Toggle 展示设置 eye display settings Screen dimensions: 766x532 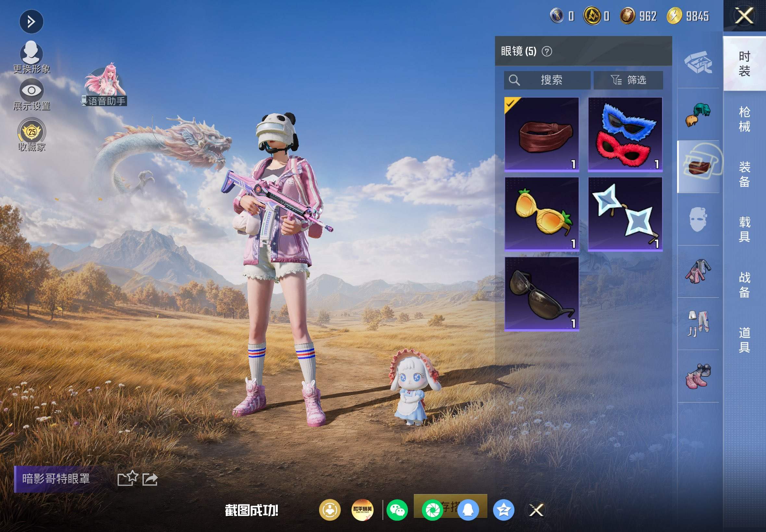click(x=32, y=94)
